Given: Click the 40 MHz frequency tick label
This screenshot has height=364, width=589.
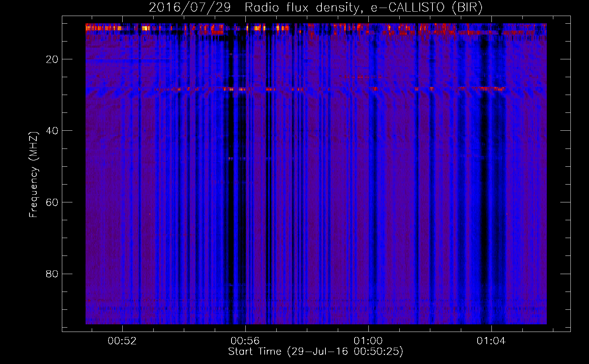Looking at the screenshot, I should (x=52, y=131).
